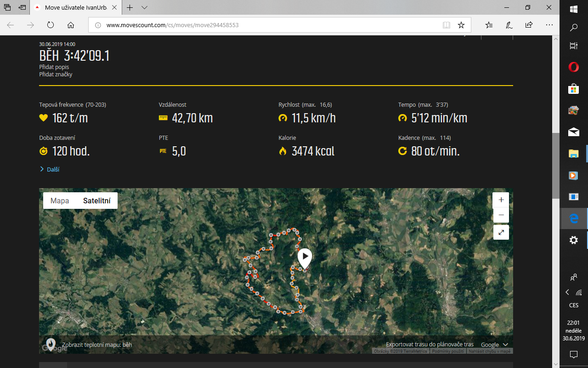
Task: Click the map zoom out minus button
Action: [501, 215]
